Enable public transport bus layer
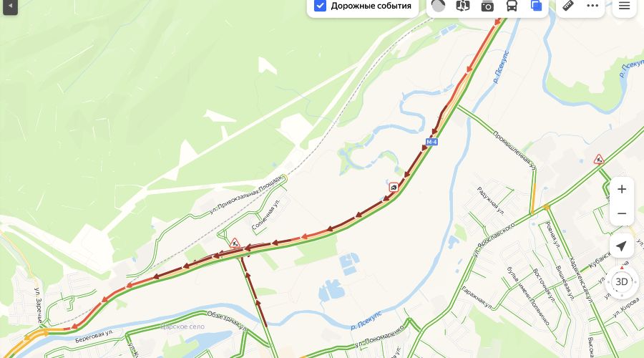 click(x=512, y=6)
